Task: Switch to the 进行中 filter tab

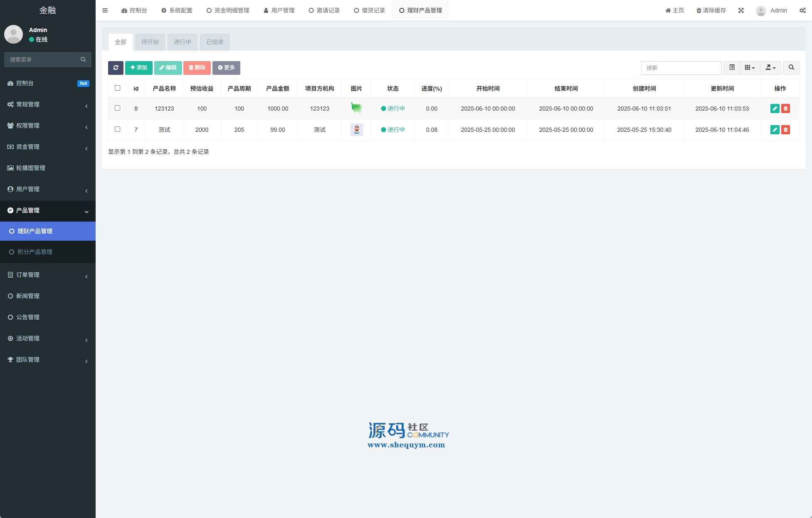Action: [x=182, y=42]
